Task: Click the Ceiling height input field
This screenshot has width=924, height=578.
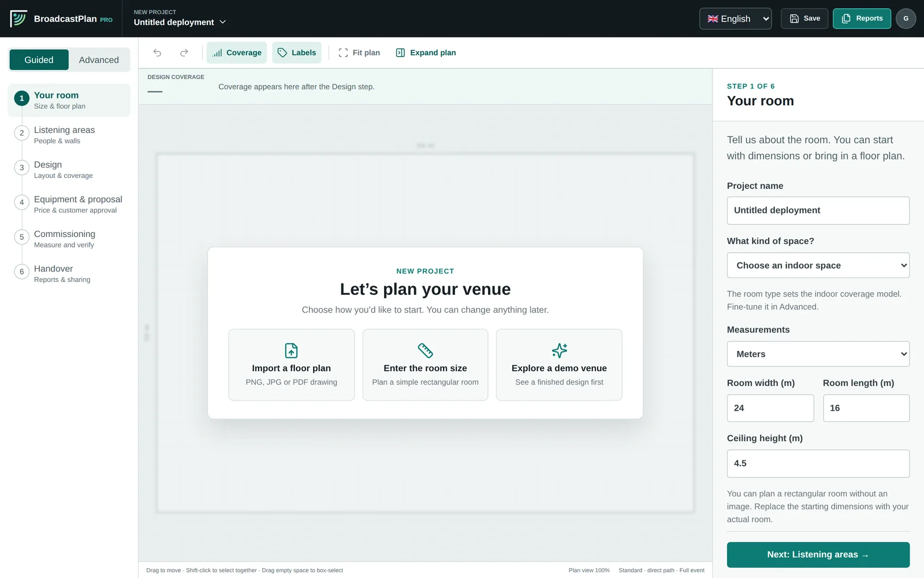Action: [818, 464]
